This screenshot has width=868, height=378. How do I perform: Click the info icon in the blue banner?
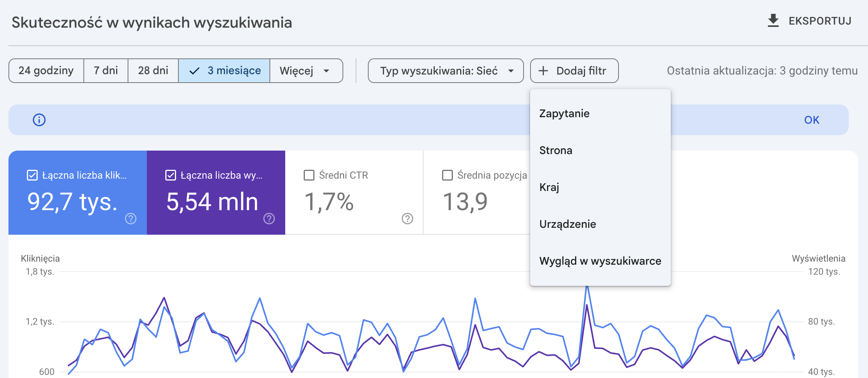pyautogui.click(x=39, y=120)
